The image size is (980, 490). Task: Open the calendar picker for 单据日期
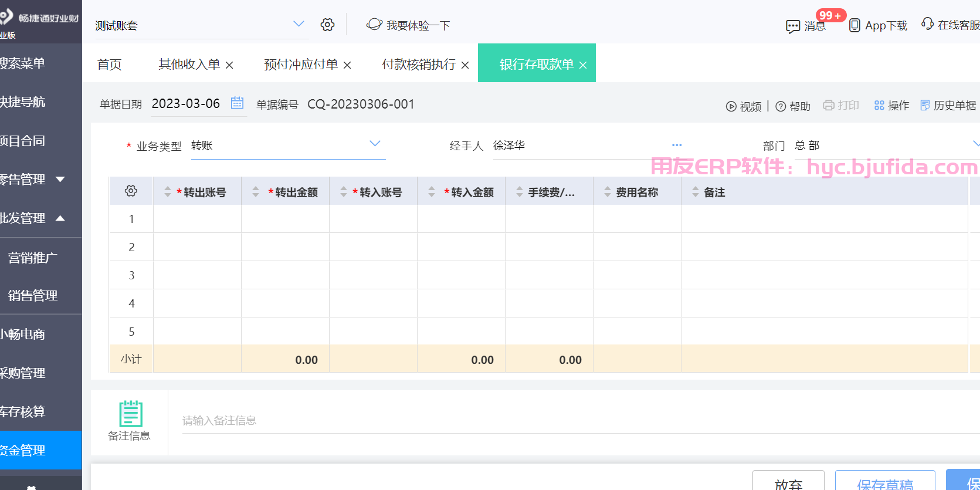tap(237, 103)
